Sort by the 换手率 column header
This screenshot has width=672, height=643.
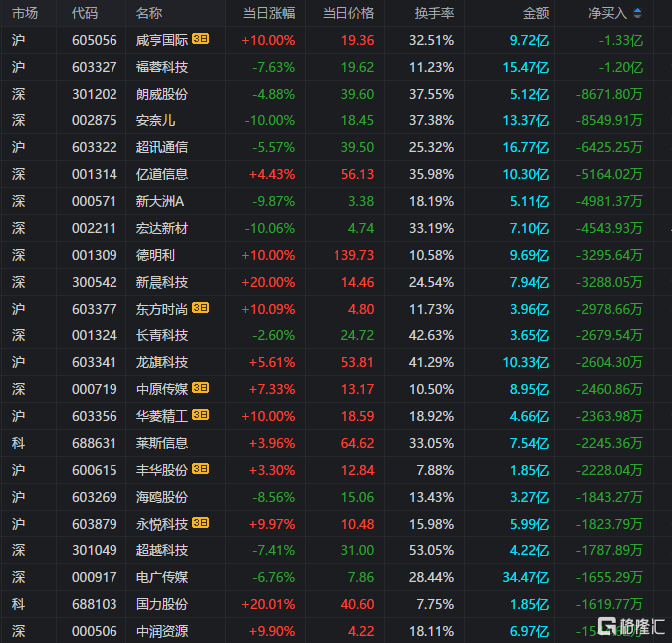434,13
